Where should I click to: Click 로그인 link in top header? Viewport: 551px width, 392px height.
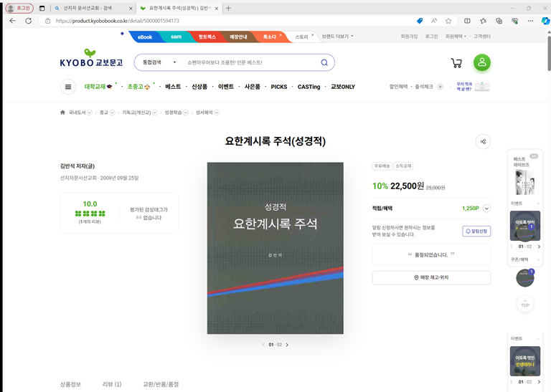point(431,37)
